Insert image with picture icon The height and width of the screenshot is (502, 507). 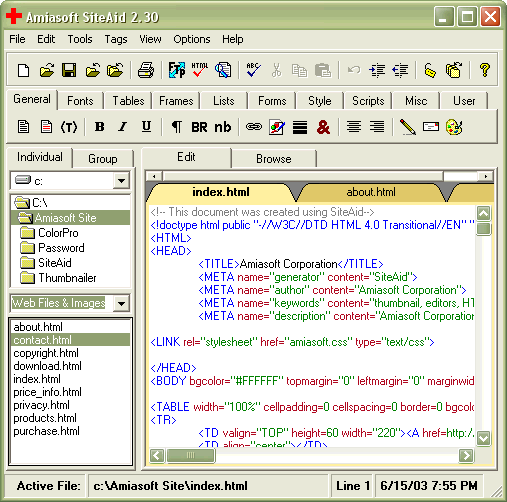pyautogui.click(x=277, y=127)
